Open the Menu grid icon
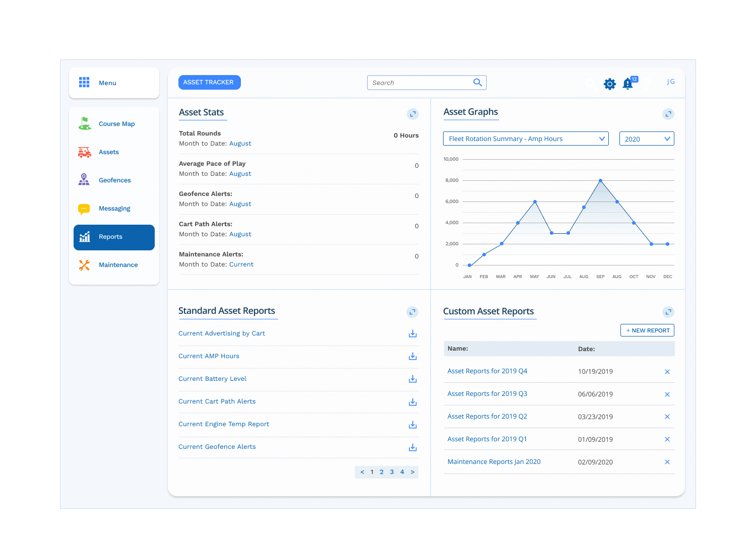Viewport: 756px width, 539px height. click(84, 83)
